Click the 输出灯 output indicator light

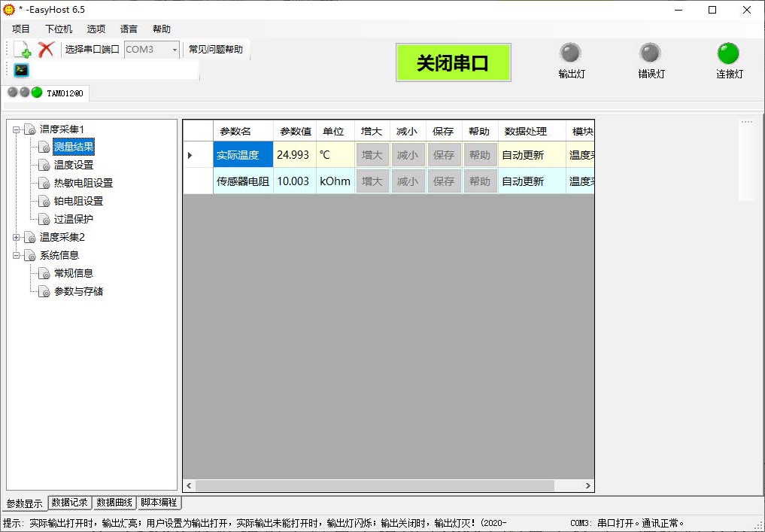click(571, 53)
